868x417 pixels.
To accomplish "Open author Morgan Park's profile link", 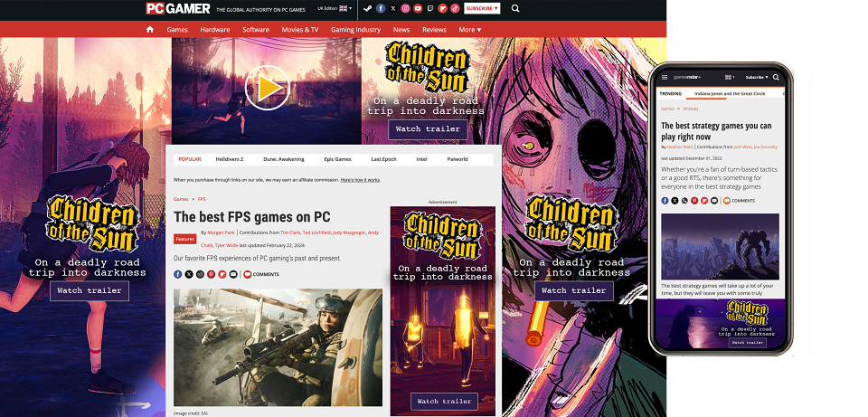I will pos(221,233).
